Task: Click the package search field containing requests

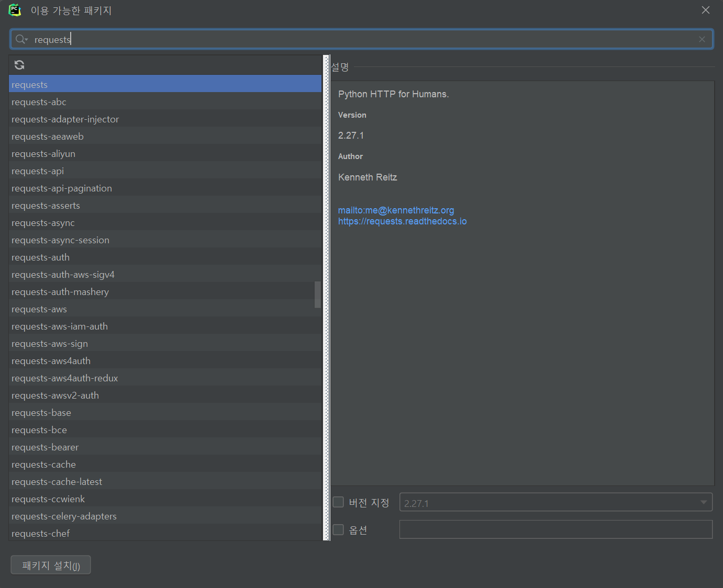Action: tap(361, 39)
